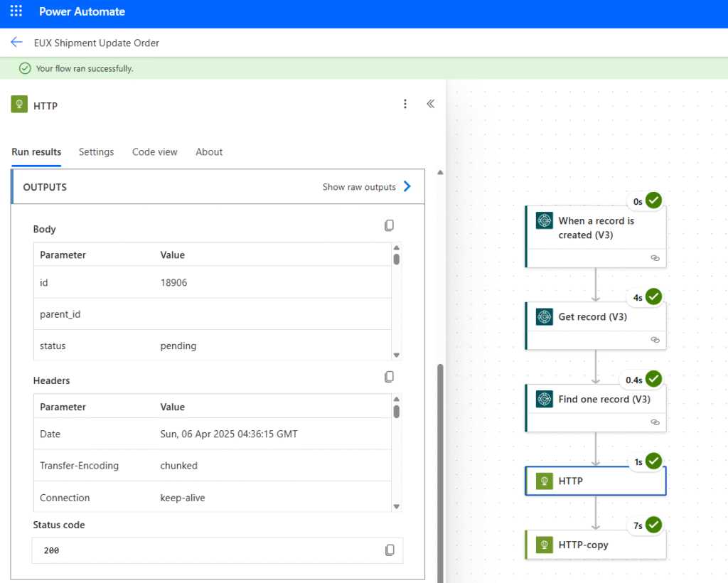Click the green checkmark on Get record step
The height and width of the screenshot is (583, 728).
tap(654, 296)
